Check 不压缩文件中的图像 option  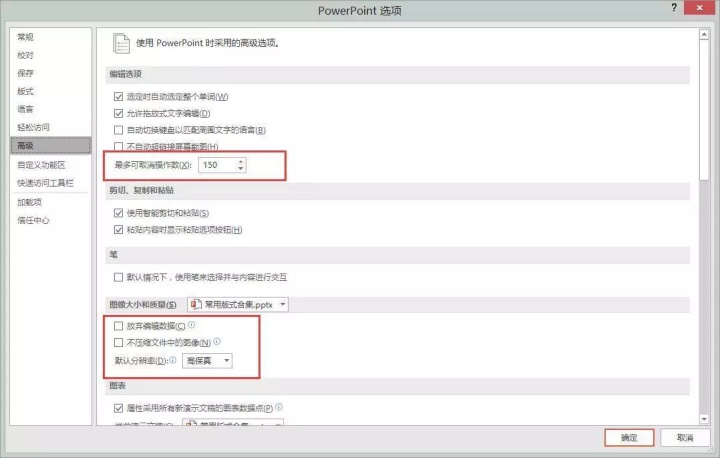pyautogui.click(x=118, y=342)
